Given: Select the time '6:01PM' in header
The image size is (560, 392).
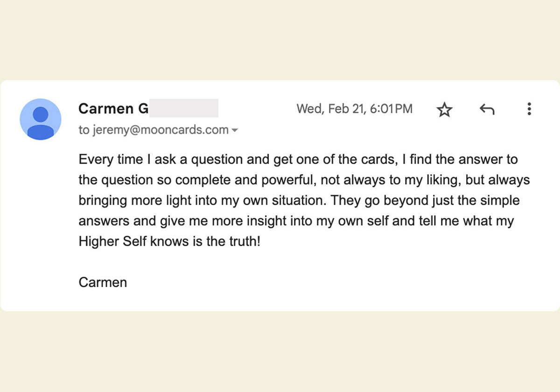Looking at the screenshot, I should click(x=391, y=109).
